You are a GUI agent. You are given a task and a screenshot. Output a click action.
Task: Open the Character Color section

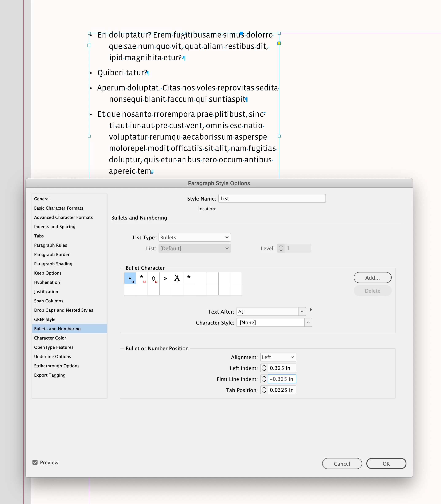tap(50, 338)
